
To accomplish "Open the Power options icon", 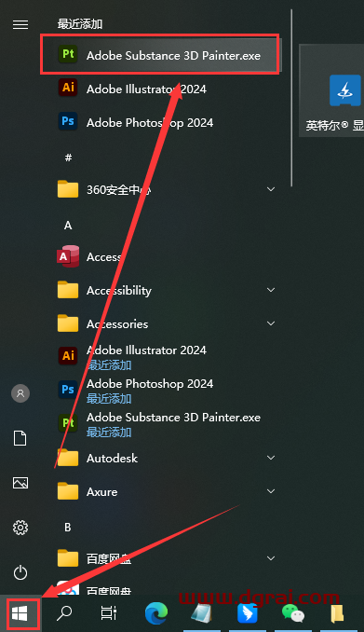I will [20, 572].
